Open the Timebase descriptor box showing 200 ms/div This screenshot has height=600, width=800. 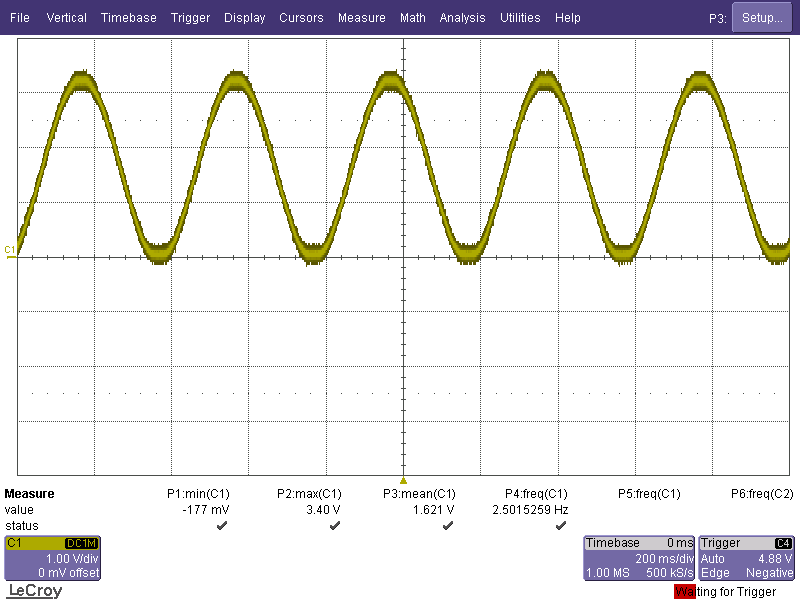coord(639,558)
